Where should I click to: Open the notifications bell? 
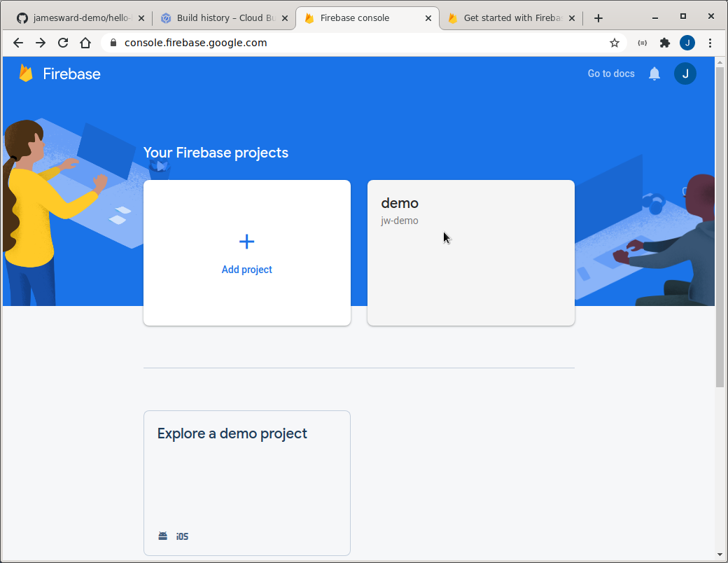(x=654, y=74)
